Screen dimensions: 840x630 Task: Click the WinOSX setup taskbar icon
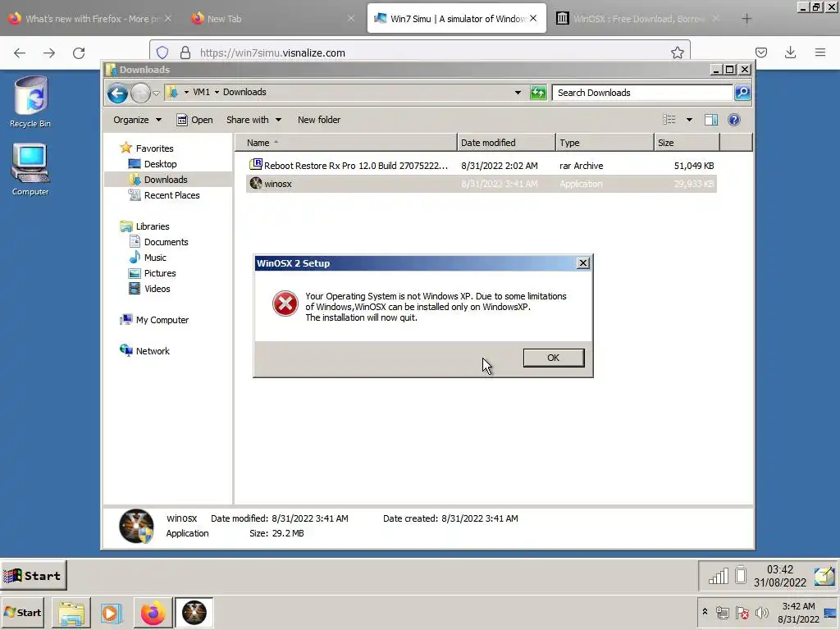[x=194, y=613]
